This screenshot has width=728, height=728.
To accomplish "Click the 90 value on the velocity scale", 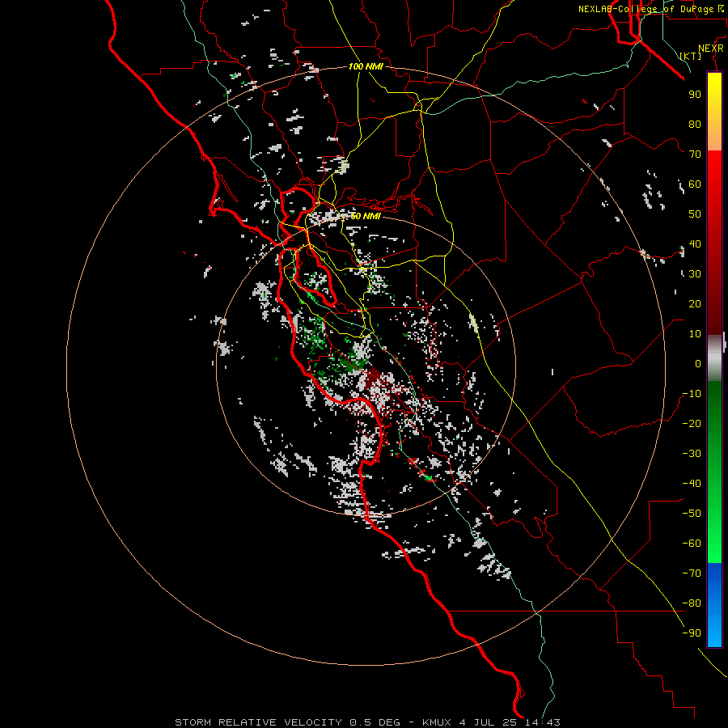I will [x=695, y=95].
